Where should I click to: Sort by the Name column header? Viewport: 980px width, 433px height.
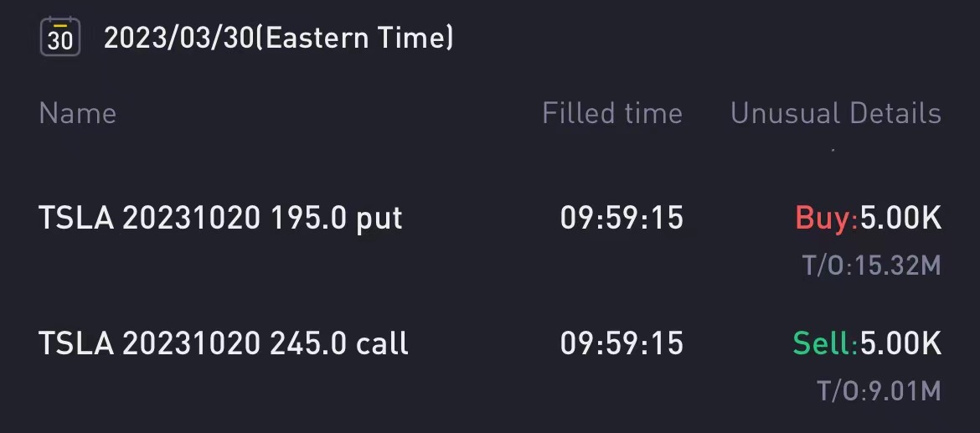tap(78, 114)
